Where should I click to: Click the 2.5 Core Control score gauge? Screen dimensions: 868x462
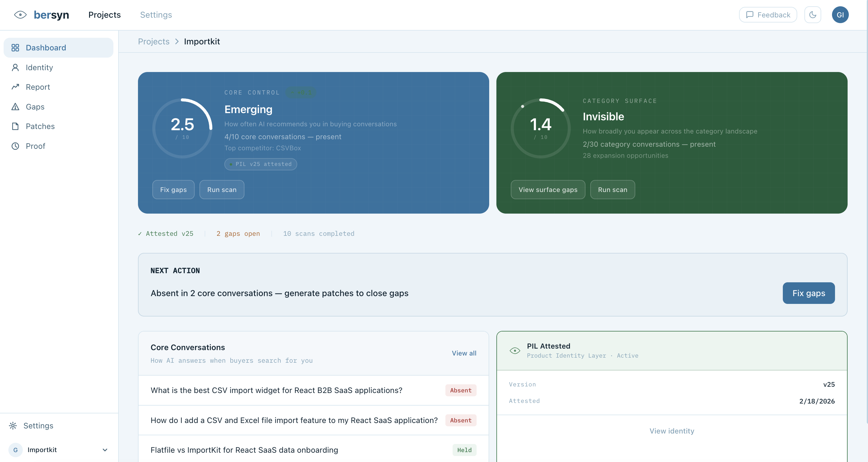tap(182, 128)
